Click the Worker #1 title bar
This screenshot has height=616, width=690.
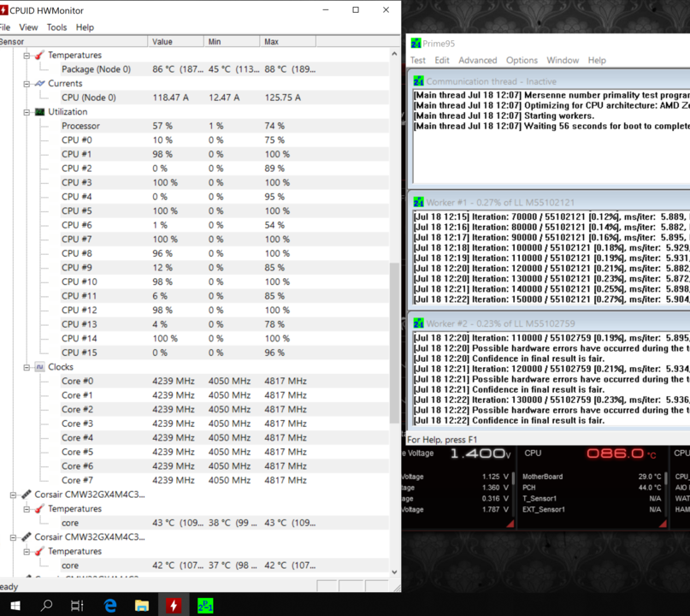(551, 202)
